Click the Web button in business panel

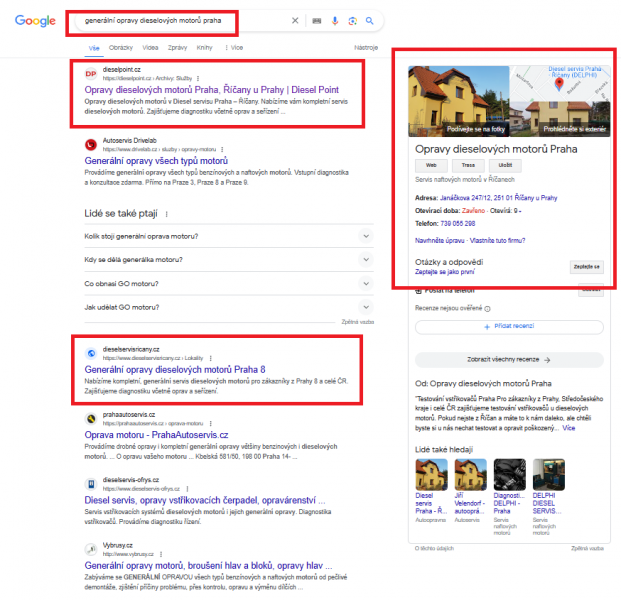(431, 165)
